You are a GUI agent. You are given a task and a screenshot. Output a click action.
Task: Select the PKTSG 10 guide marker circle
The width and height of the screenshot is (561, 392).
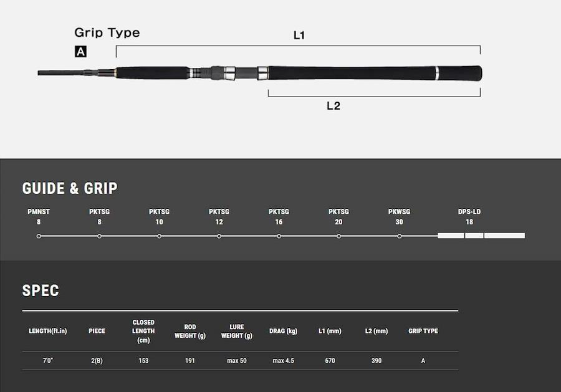pos(159,236)
